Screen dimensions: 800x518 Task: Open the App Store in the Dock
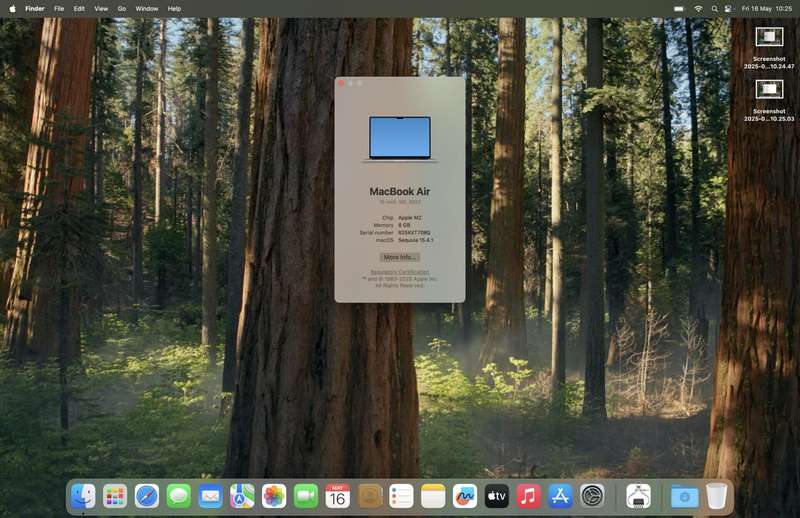(560, 496)
